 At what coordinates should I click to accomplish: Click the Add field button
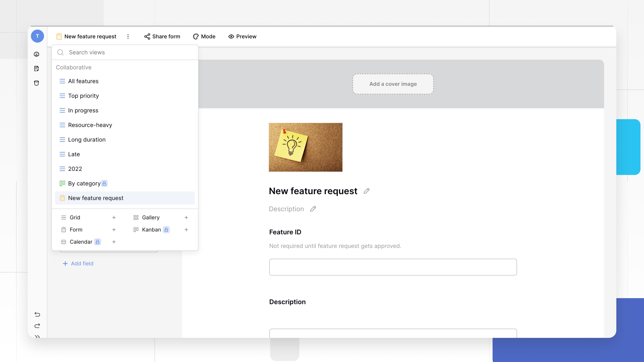click(x=78, y=263)
